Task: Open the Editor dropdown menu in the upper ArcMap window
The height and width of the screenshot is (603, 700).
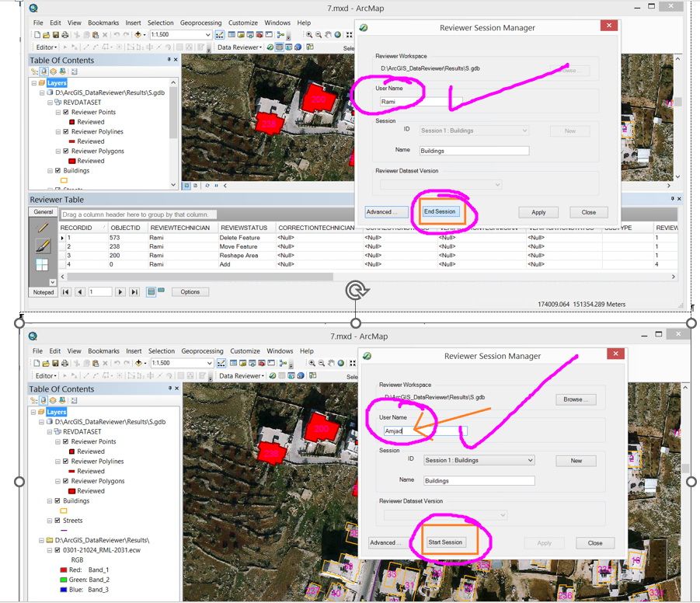Action: [47, 47]
